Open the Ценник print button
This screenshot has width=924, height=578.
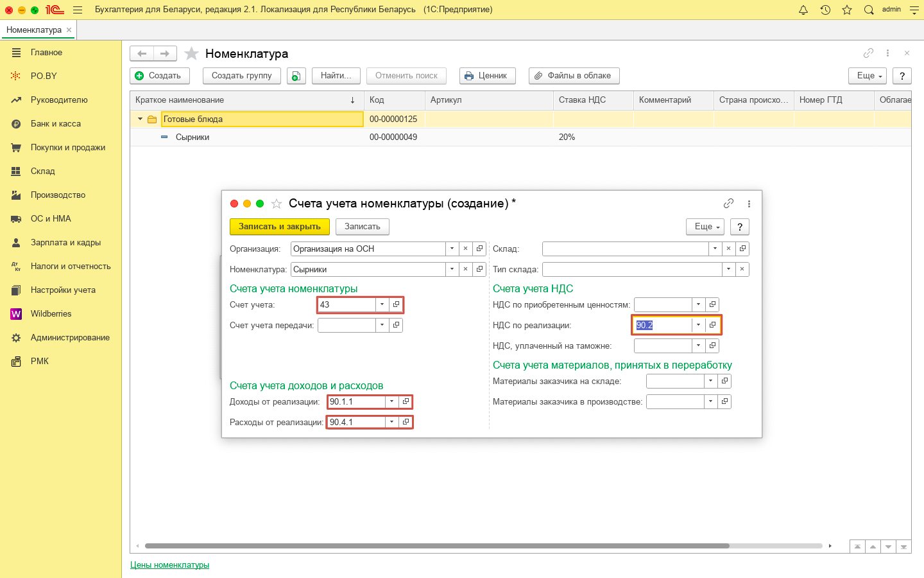tap(488, 76)
